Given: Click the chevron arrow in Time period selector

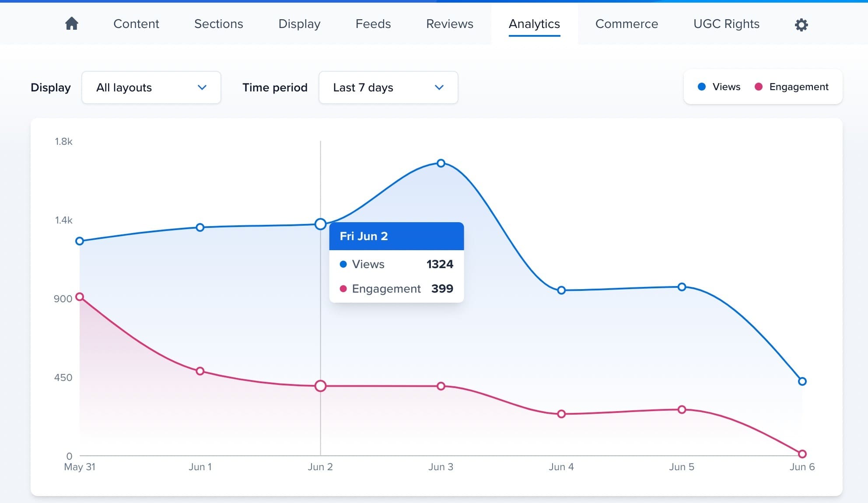Looking at the screenshot, I should [x=439, y=87].
